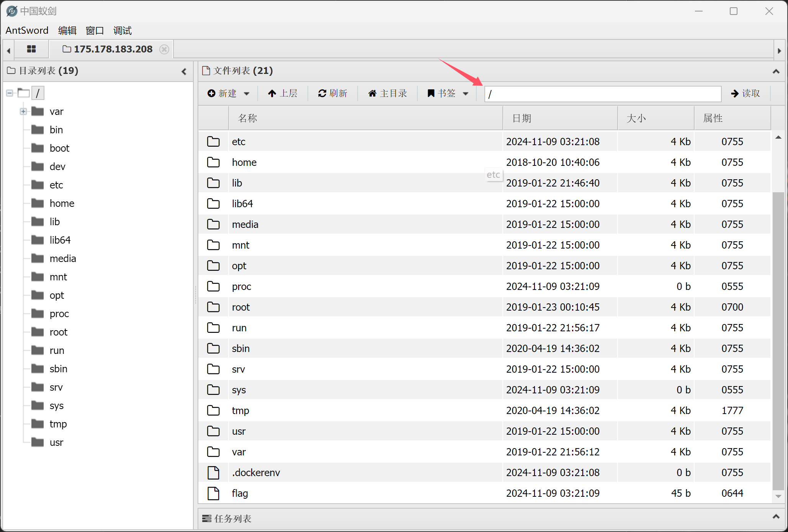The image size is (788, 532).
Task: Sort by the 属性 column header
Action: click(732, 118)
